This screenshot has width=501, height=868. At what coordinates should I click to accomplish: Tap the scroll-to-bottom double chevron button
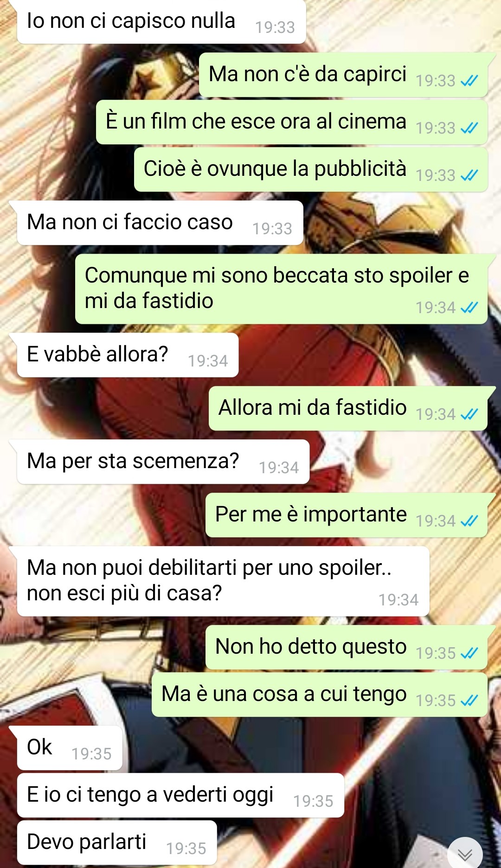(465, 854)
